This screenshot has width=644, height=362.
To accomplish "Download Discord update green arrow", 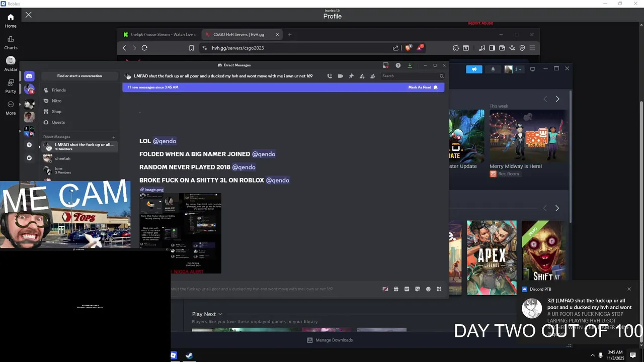I will [410, 65].
